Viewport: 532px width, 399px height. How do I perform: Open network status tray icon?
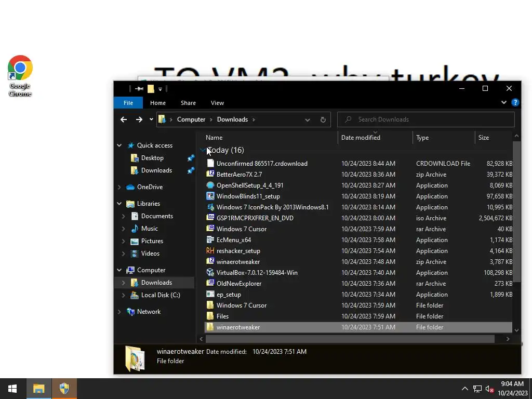click(477, 389)
